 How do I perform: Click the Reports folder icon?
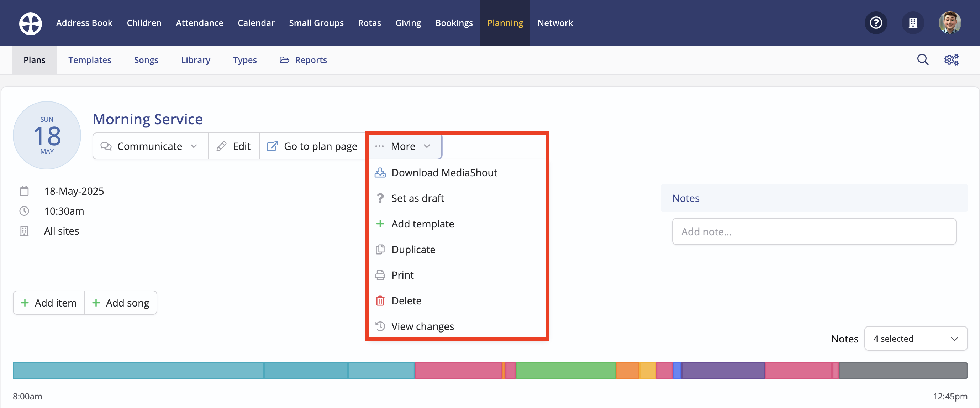coord(284,60)
